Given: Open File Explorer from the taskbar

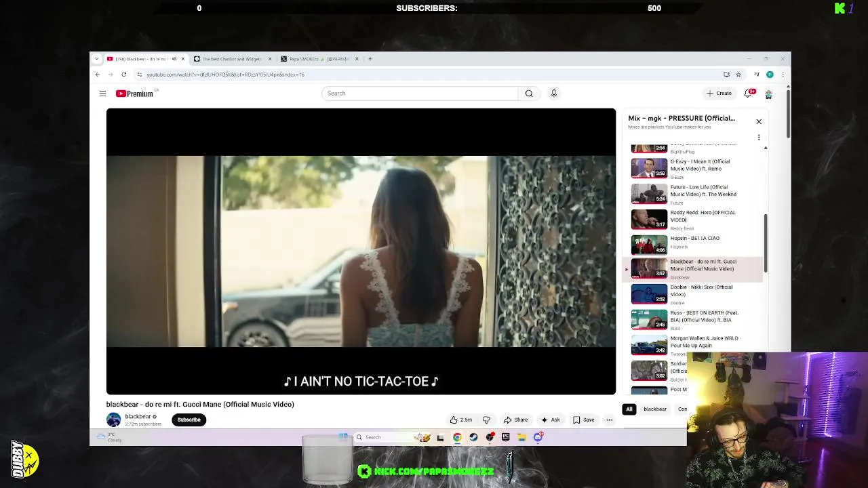Looking at the screenshot, I should (521, 437).
